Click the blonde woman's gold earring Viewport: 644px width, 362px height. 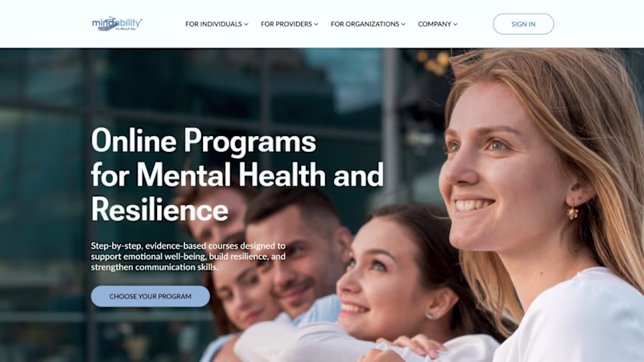(x=573, y=212)
